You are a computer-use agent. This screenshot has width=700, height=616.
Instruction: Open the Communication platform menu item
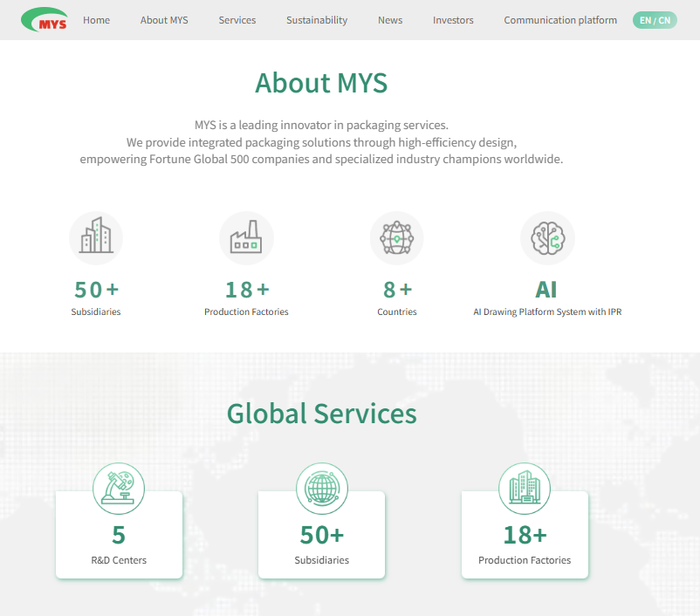click(560, 20)
